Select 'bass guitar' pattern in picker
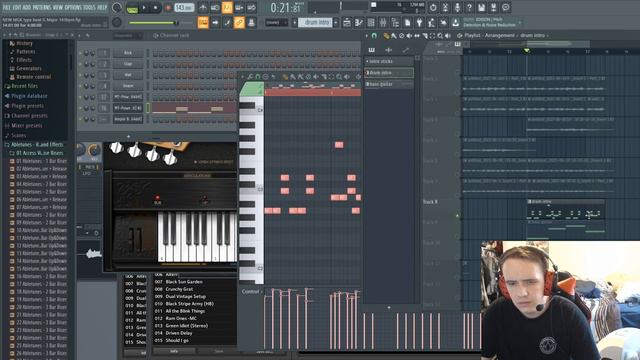This screenshot has width=640, height=360. [389, 84]
